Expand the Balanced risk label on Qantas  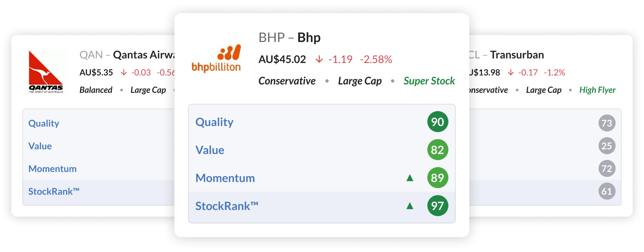96,90
